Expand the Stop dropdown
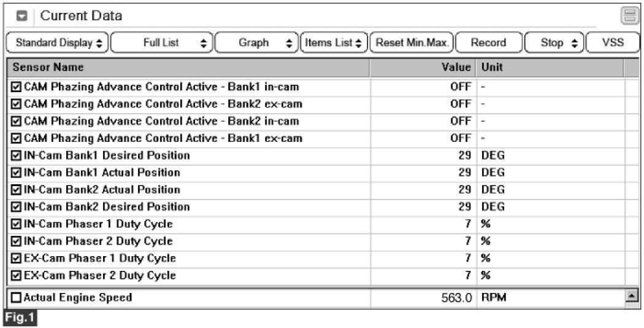This screenshot has width=644, height=328. (x=551, y=43)
